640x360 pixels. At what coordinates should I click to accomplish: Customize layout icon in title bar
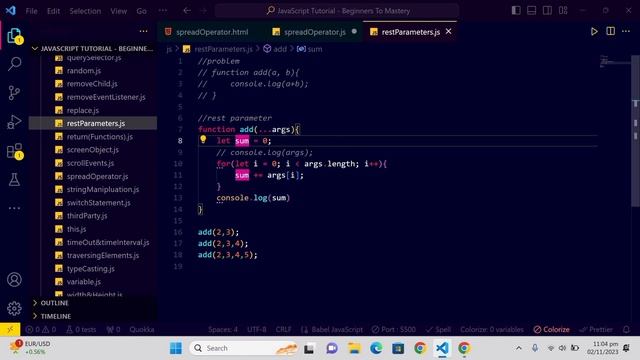[563, 11]
